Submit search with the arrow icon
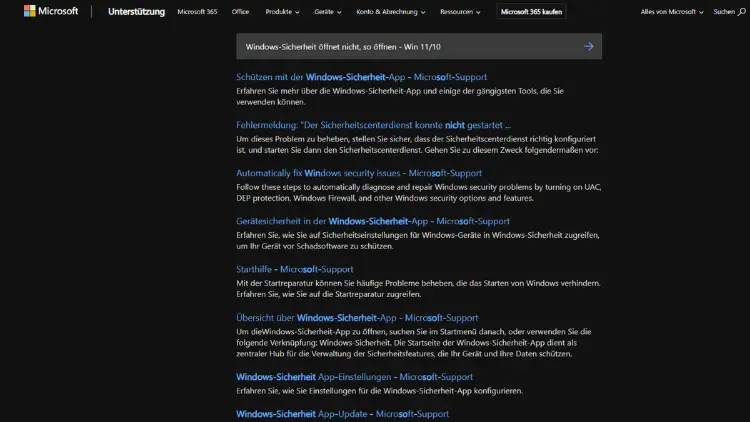This screenshot has height=422, width=750. click(x=589, y=46)
